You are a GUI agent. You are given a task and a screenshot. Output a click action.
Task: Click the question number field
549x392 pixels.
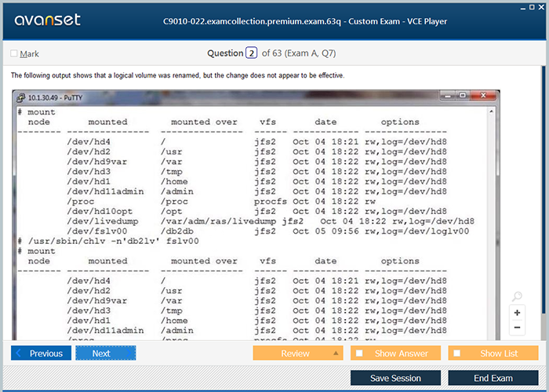click(x=251, y=53)
